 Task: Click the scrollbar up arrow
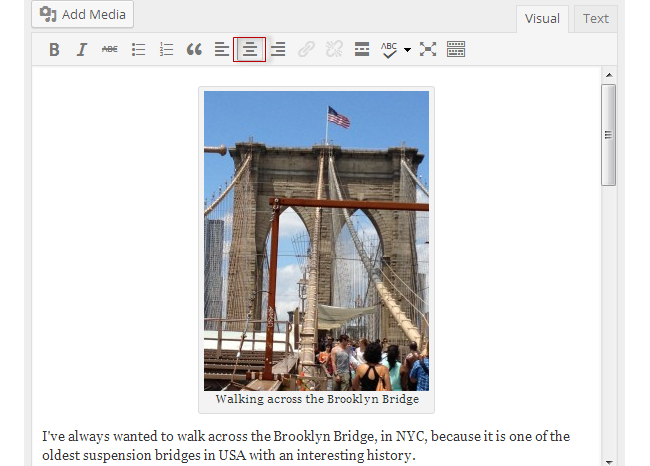[609, 75]
